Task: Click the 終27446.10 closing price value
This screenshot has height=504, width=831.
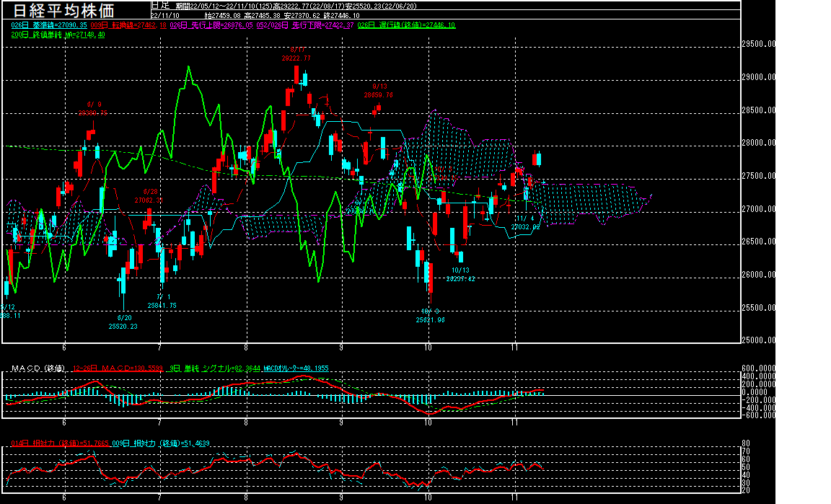Action: tap(341, 16)
